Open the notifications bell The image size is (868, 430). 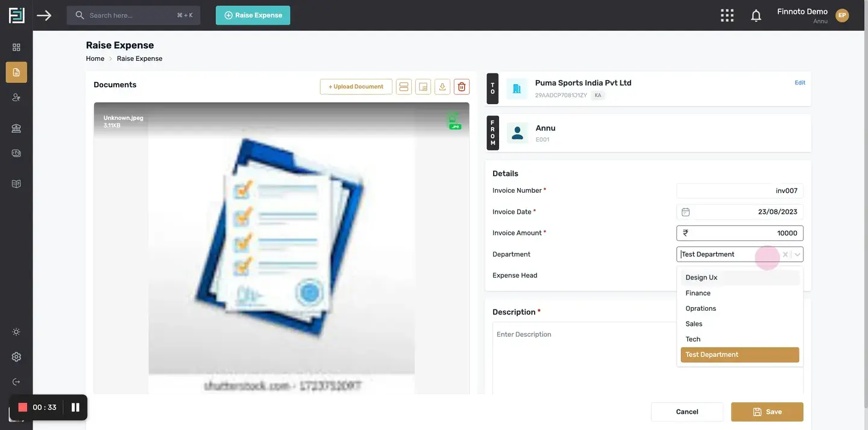(756, 16)
